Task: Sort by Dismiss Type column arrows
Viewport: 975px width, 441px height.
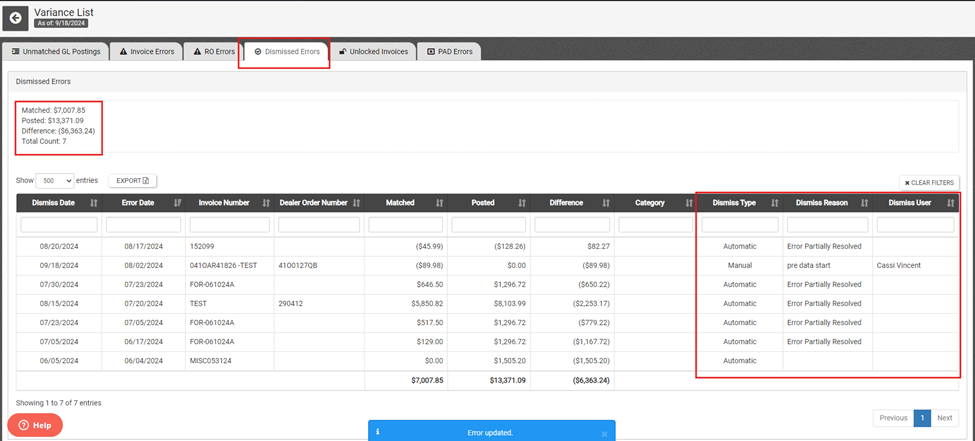Action: coord(775,203)
